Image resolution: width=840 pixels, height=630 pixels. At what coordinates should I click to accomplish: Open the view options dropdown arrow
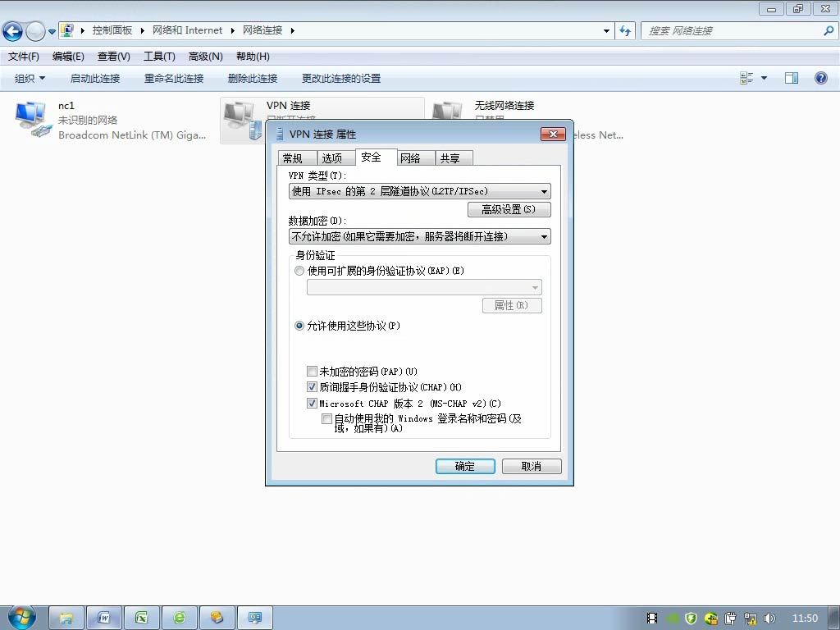[x=764, y=78]
